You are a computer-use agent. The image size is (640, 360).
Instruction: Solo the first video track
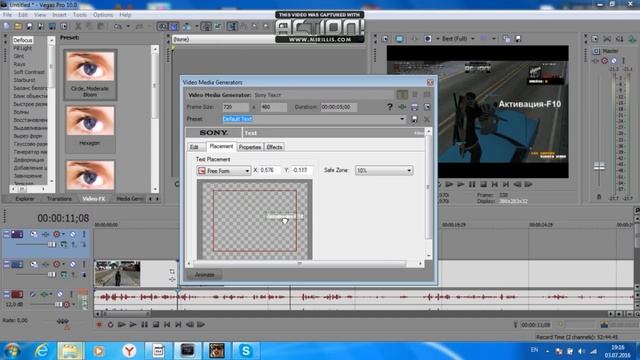point(84,234)
